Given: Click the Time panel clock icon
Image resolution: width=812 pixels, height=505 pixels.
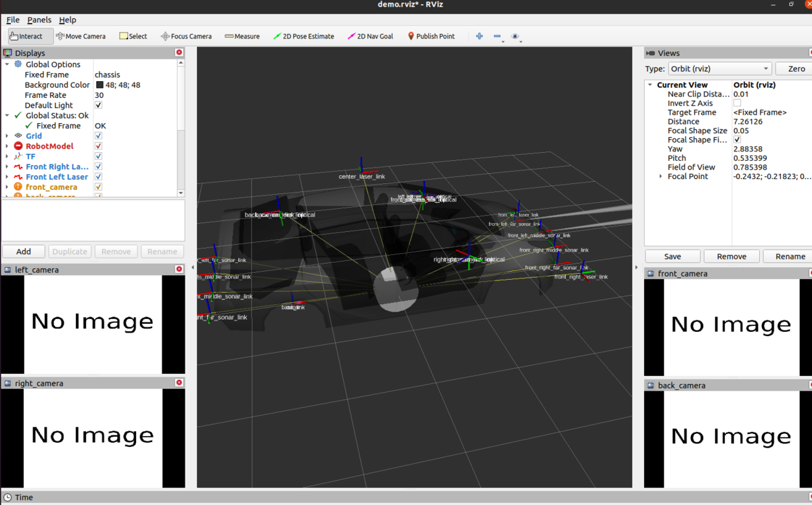Looking at the screenshot, I should point(7,498).
